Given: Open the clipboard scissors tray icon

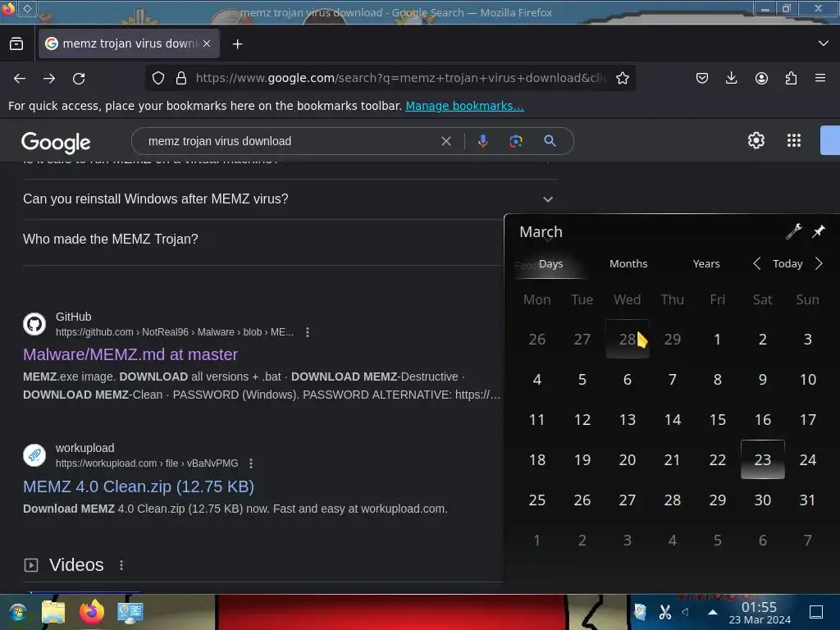Looking at the screenshot, I should (664, 612).
